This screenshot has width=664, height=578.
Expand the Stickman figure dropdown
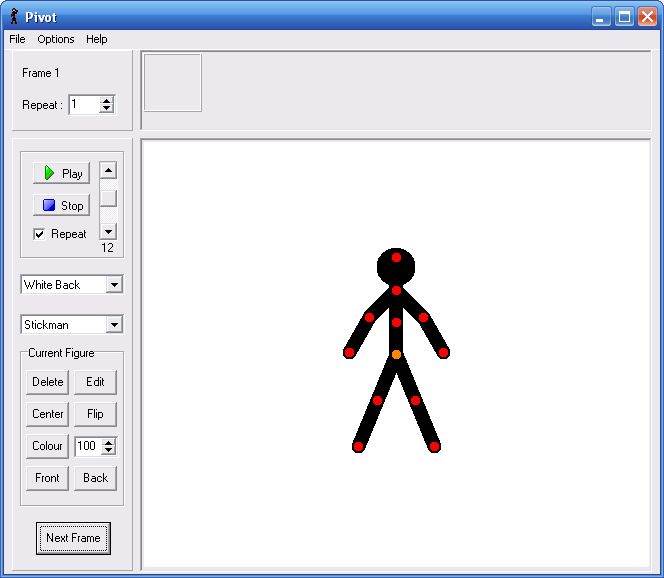point(114,325)
